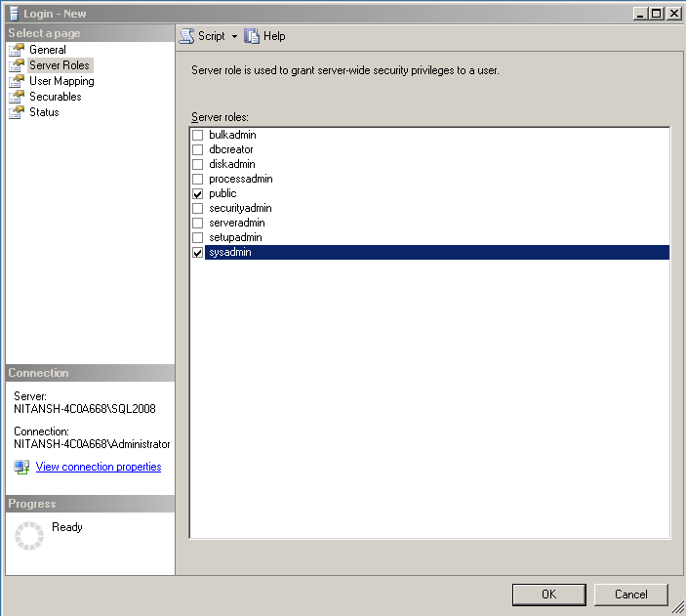The image size is (686, 616).
Task: Select the processadmin row label
Action: (241, 179)
